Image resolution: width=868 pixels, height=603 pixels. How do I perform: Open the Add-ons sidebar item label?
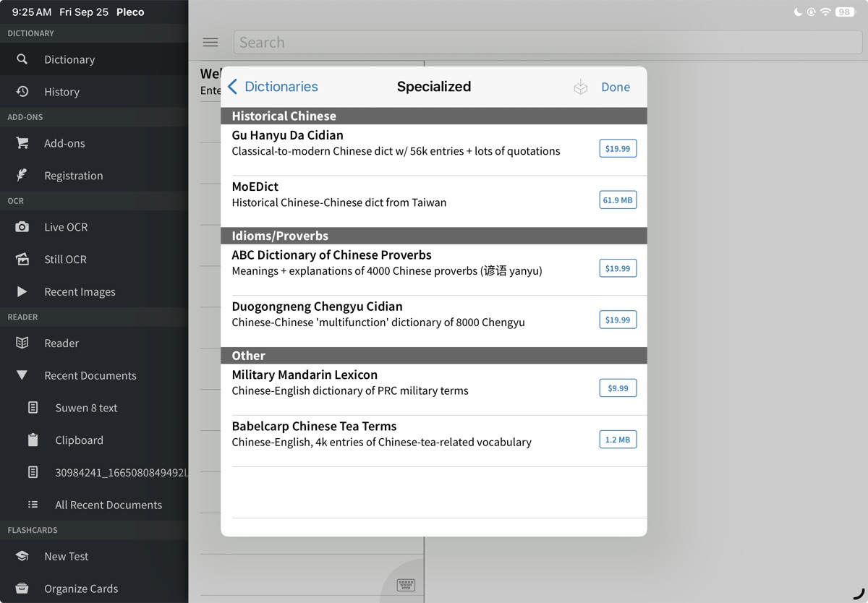(x=64, y=143)
